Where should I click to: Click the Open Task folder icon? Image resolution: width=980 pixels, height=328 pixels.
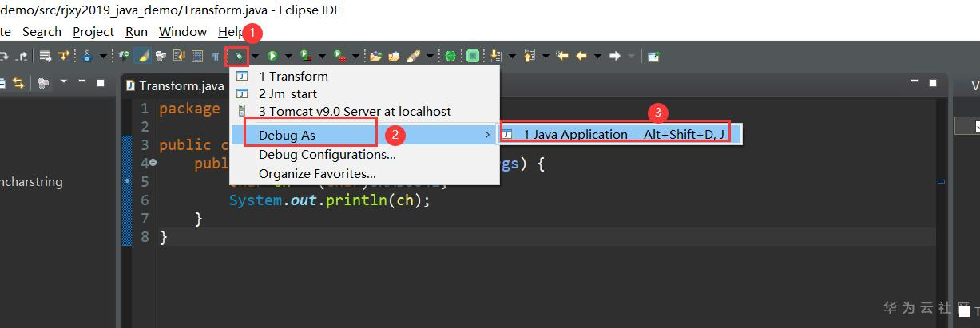(x=395, y=56)
